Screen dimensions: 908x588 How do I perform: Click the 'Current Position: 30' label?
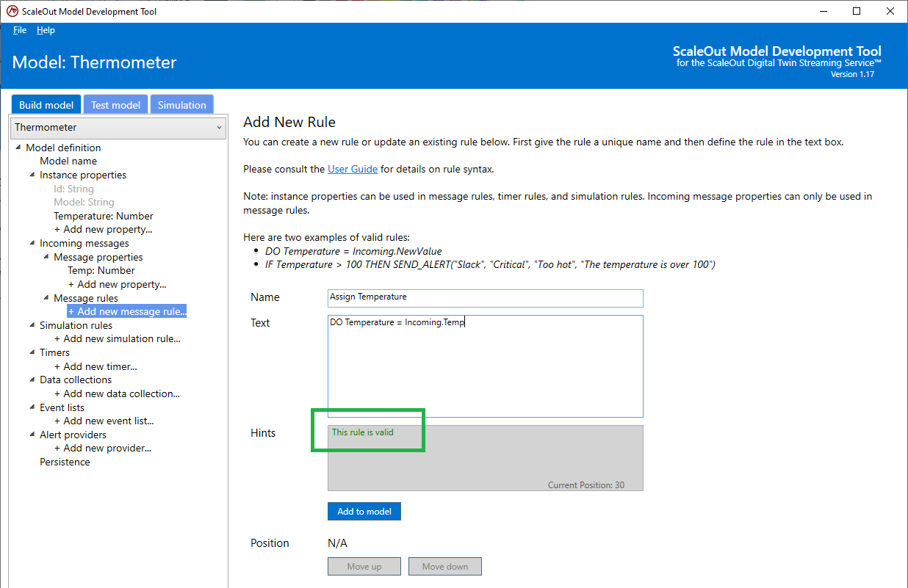(586, 485)
